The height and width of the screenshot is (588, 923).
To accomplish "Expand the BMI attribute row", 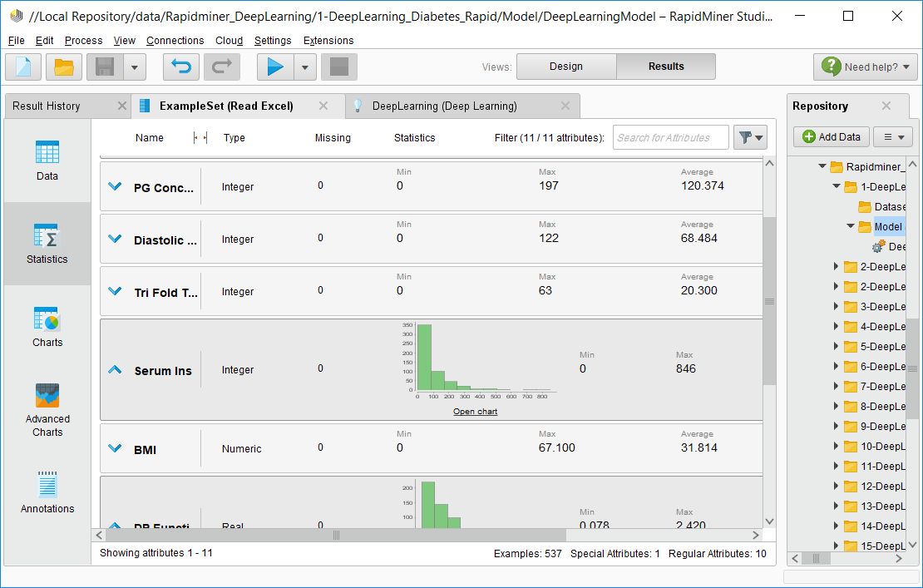I will 115,448.
